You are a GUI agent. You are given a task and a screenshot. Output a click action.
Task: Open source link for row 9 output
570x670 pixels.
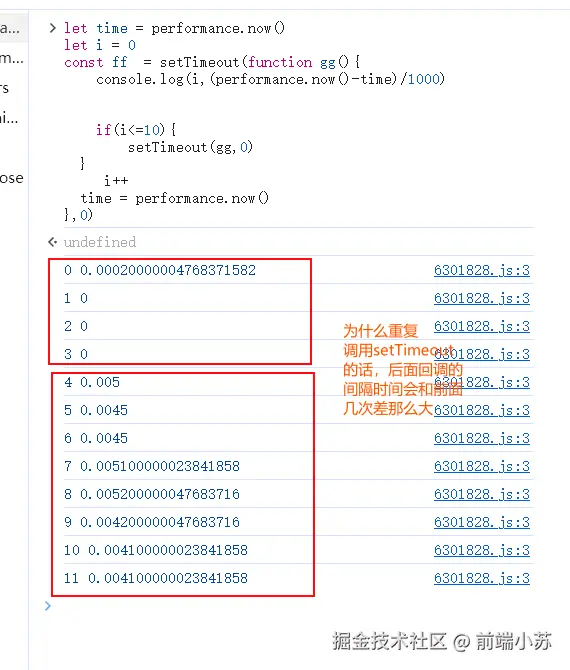point(482,522)
